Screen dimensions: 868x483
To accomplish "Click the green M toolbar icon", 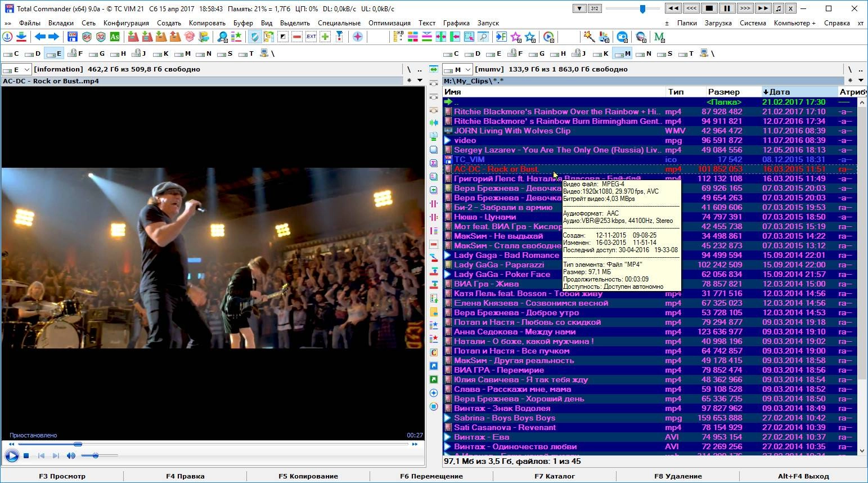I will 660,37.
